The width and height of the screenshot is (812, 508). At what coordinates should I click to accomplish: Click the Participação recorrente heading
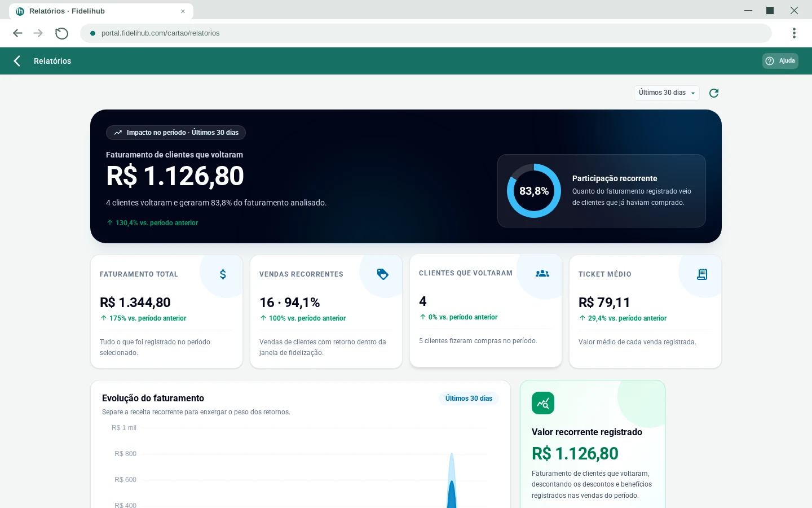(x=615, y=178)
